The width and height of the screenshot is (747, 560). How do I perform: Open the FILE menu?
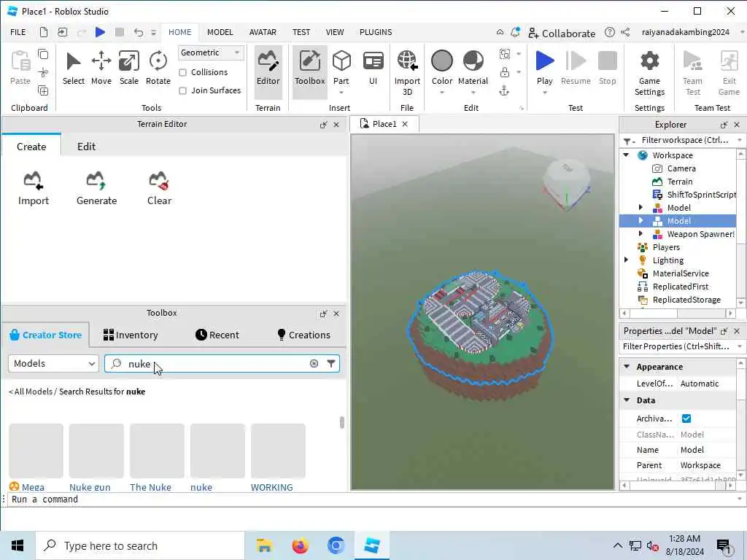point(18,32)
